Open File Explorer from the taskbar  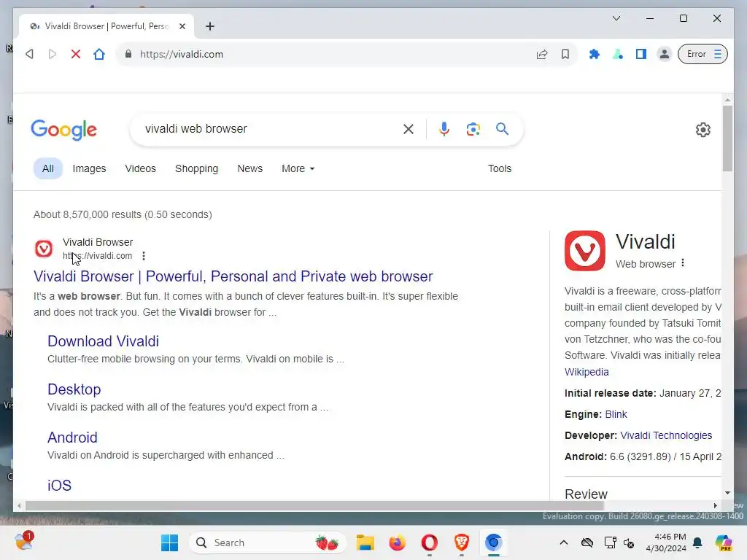tap(365, 542)
